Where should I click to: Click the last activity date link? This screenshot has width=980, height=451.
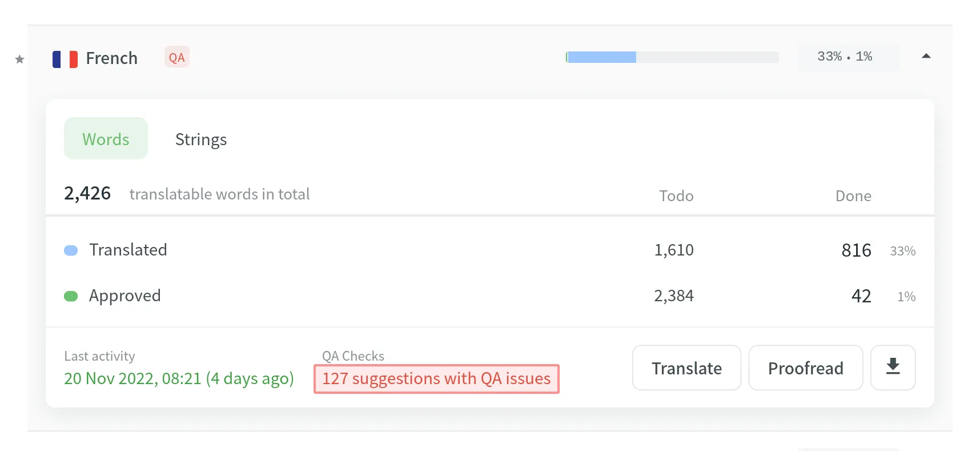pos(179,378)
